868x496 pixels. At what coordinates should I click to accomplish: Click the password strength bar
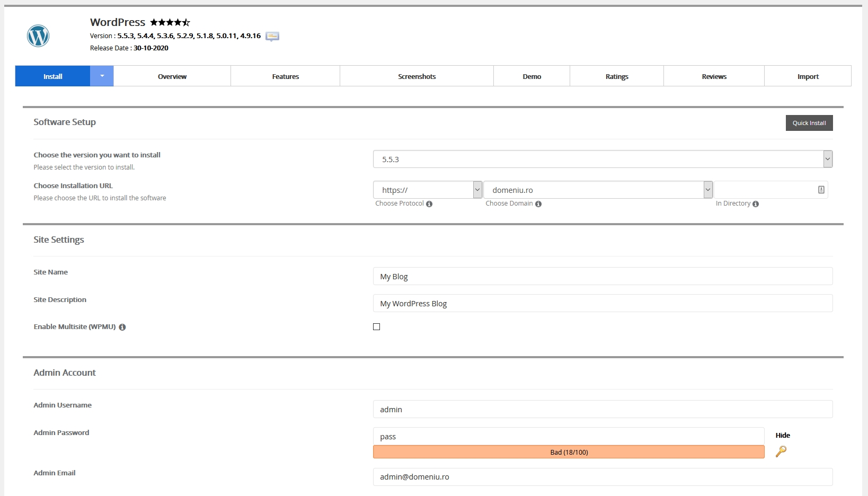tap(569, 452)
